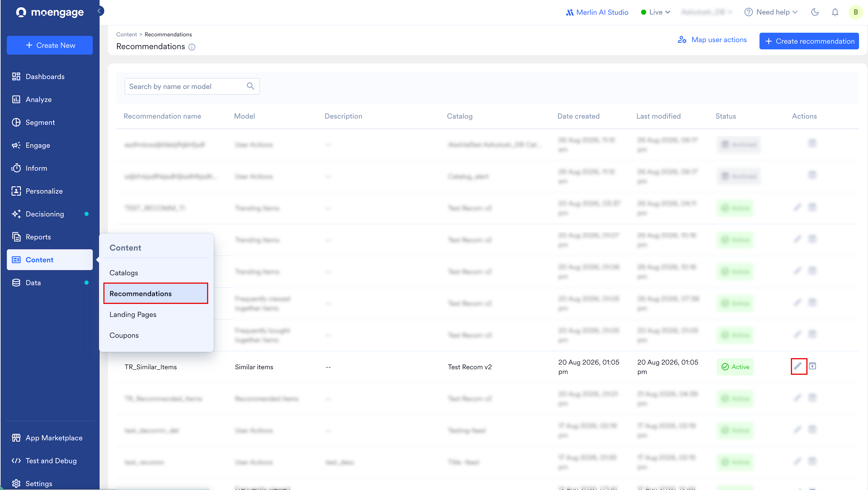Click the Decisioning sparkle icon
The width and height of the screenshot is (868, 490).
coord(16,214)
